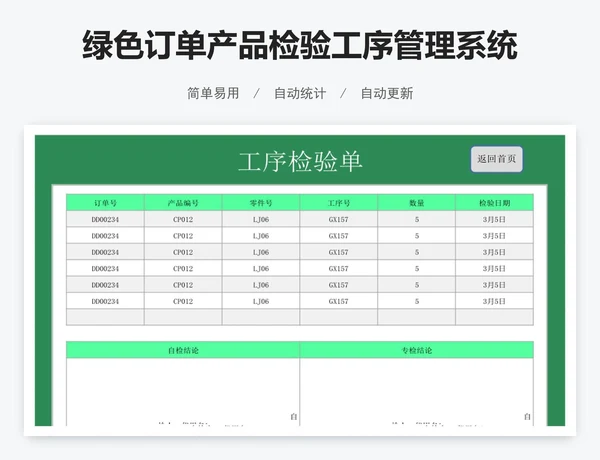
Task: Select the empty 零件号 cell in blank row
Action: 261,317
